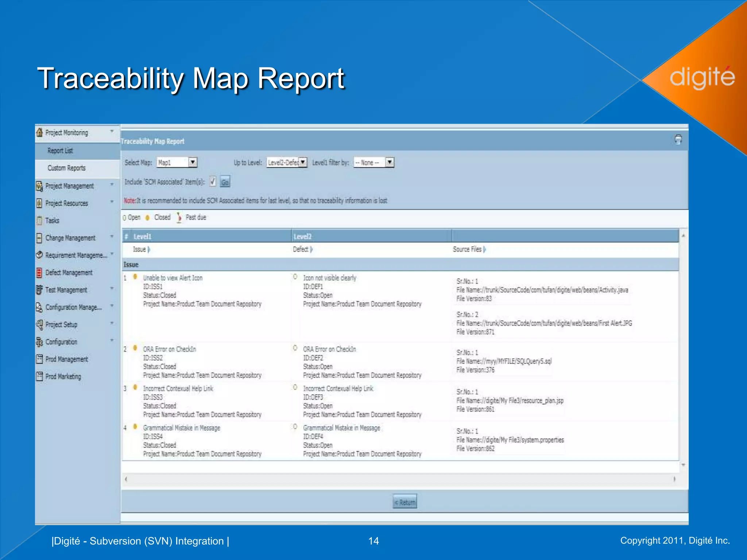Image resolution: width=747 pixels, height=560 pixels.
Task: Expand the Change Management menu arrow
Action: [x=112, y=236]
